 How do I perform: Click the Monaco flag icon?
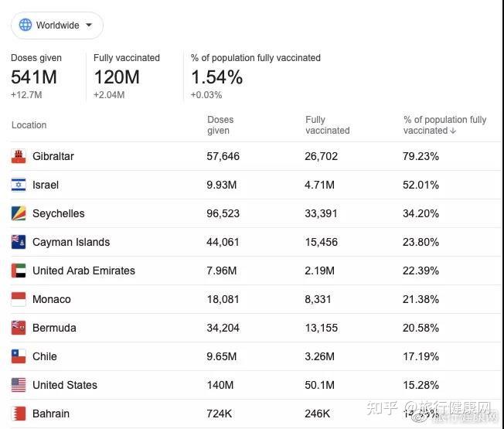point(19,299)
